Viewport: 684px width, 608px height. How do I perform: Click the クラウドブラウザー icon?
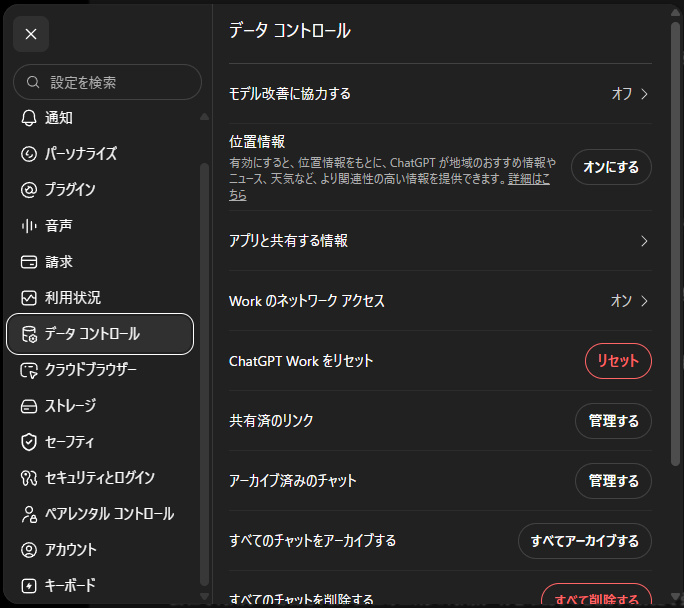point(29,370)
